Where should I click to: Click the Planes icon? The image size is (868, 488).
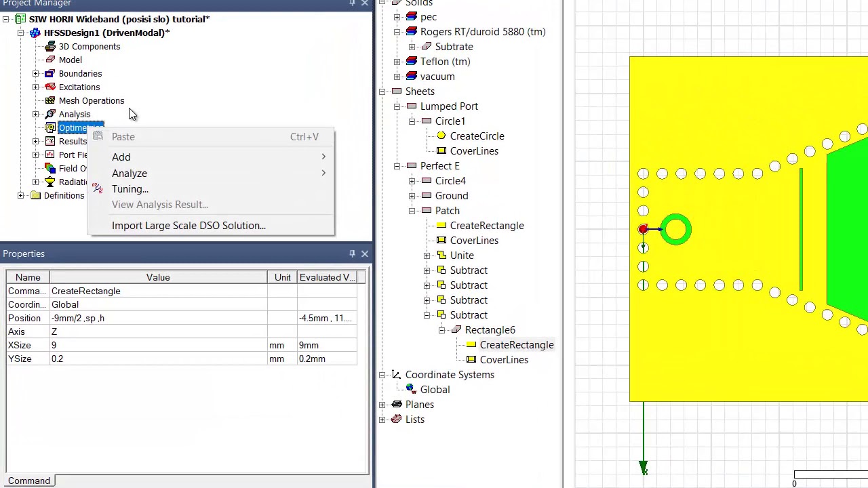(397, 405)
